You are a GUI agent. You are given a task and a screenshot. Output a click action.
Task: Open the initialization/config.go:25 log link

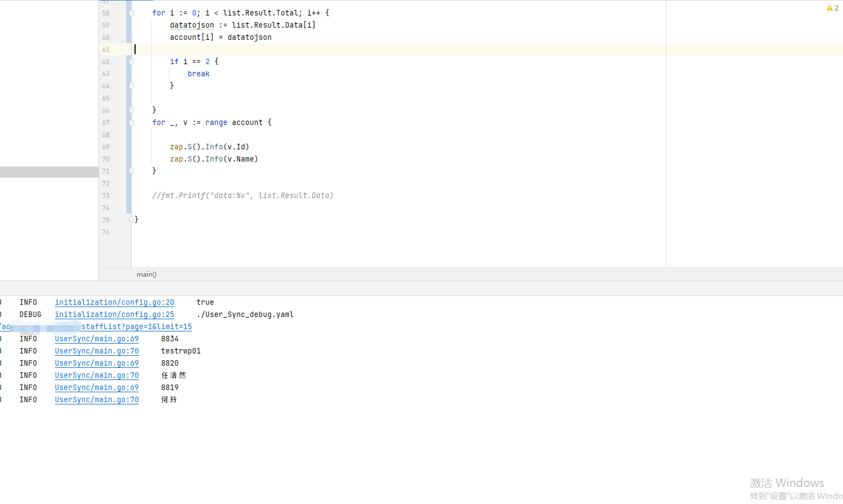(x=114, y=314)
